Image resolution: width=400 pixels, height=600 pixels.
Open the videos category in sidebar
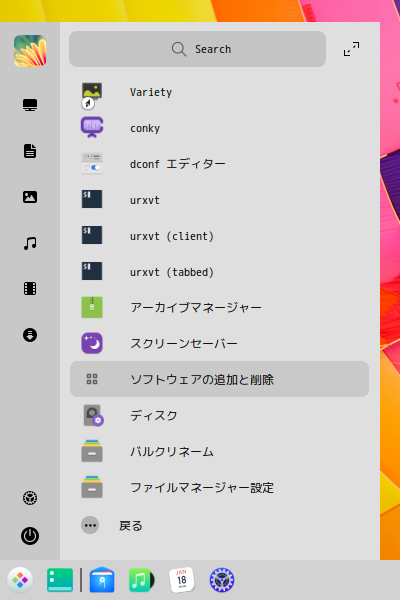[x=30, y=289]
